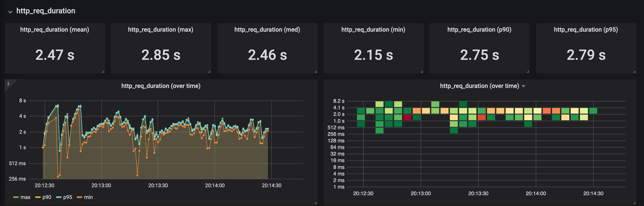This screenshot has height=206, width=644.
Task: Click the 512 ms label on the line graph
Action: tap(17, 164)
